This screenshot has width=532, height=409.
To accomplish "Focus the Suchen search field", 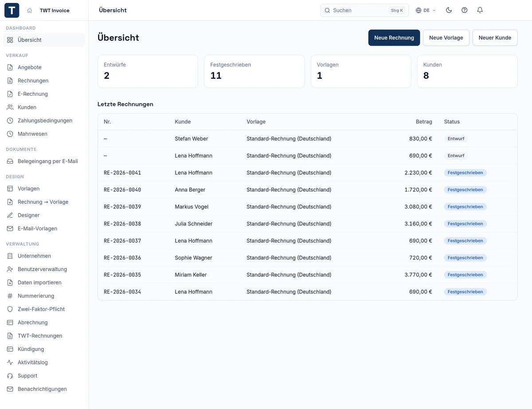I will [x=365, y=10].
